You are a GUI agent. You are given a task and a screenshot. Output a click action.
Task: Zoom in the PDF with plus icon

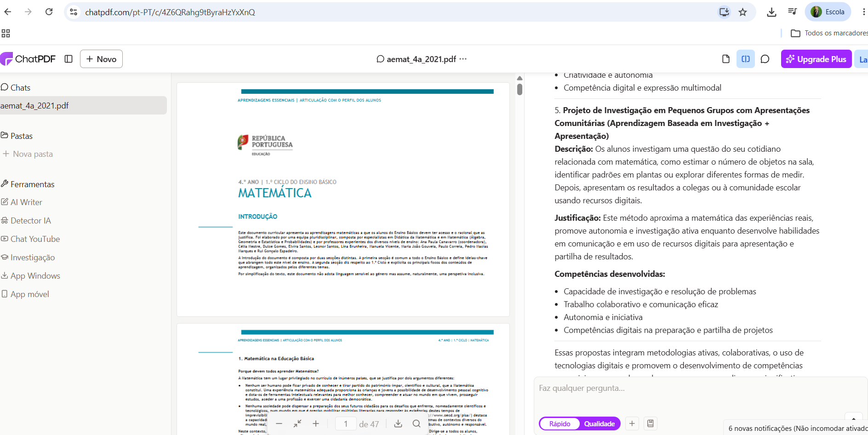coord(316,424)
